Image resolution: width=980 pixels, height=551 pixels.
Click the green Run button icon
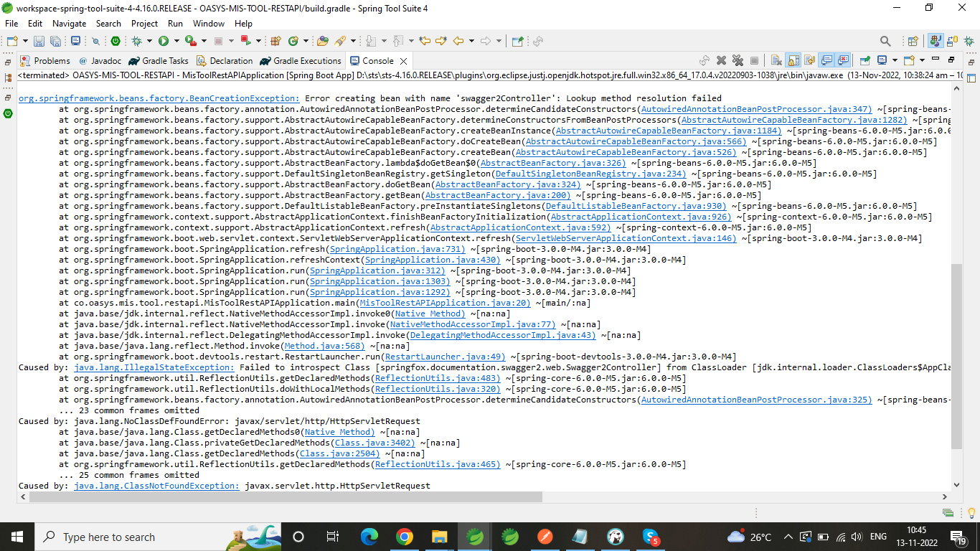164,42
